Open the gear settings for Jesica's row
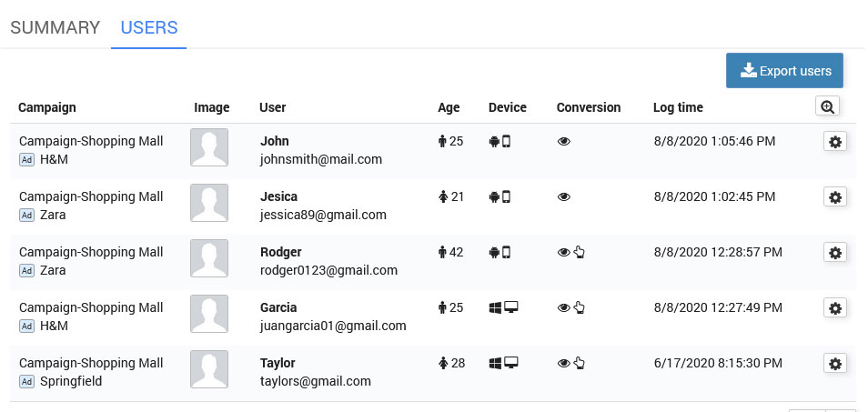 [x=835, y=197]
